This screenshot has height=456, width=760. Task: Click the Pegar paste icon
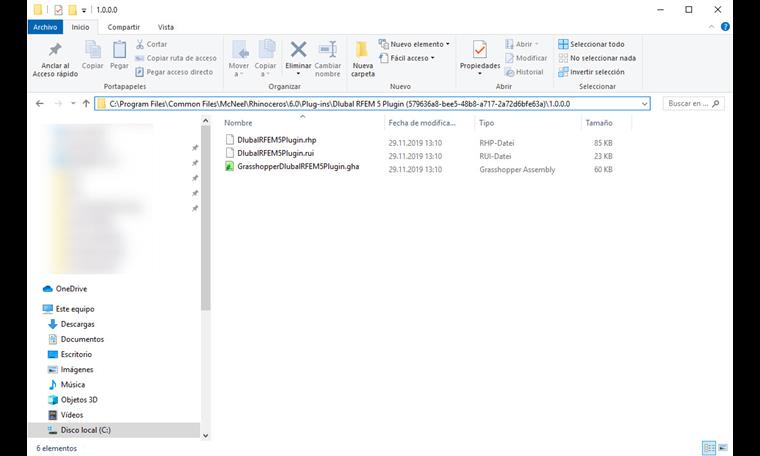[x=119, y=49]
